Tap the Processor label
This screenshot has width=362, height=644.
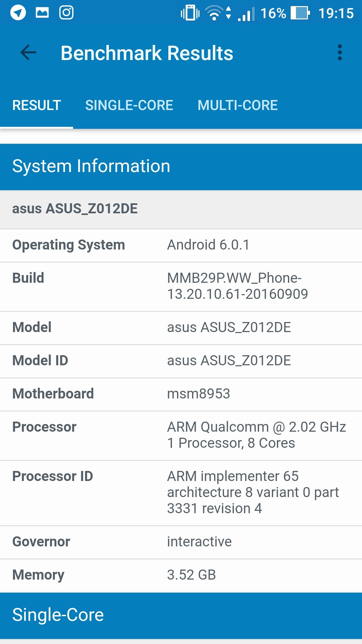pyautogui.click(x=44, y=427)
